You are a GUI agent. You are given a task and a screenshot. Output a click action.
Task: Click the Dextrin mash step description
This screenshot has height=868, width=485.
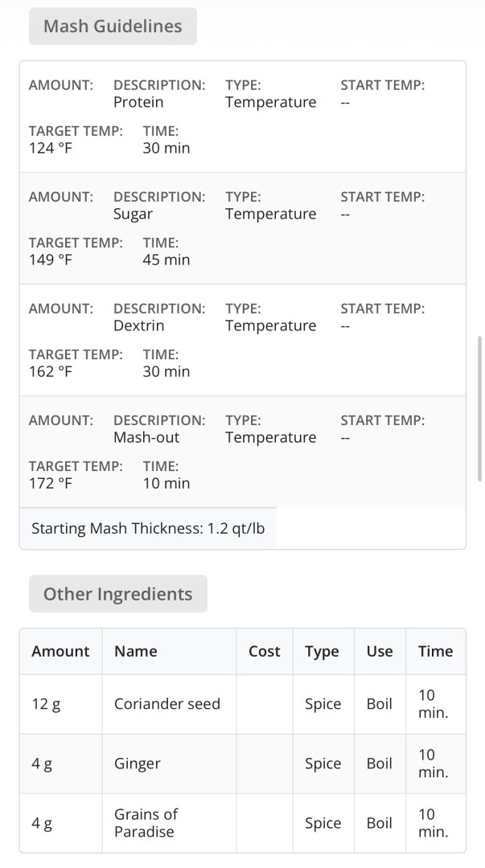coord(139,325)
